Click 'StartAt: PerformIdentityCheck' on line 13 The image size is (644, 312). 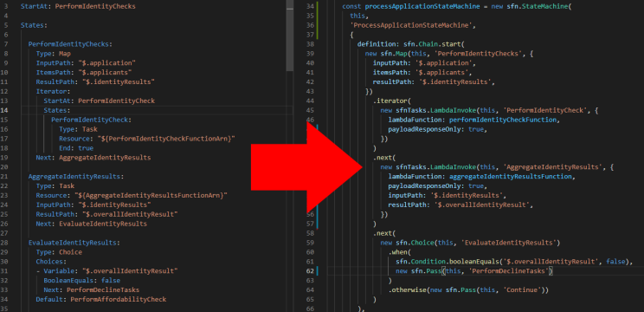[99, 101]
